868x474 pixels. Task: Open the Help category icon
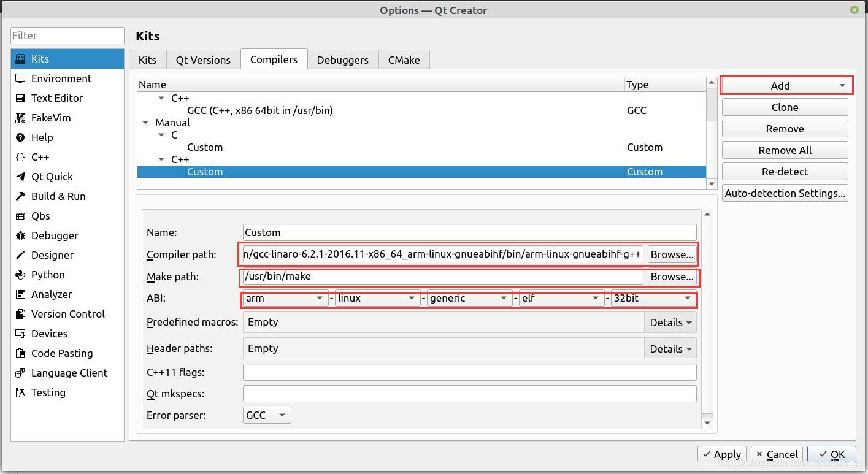click(x=20, y=137)
